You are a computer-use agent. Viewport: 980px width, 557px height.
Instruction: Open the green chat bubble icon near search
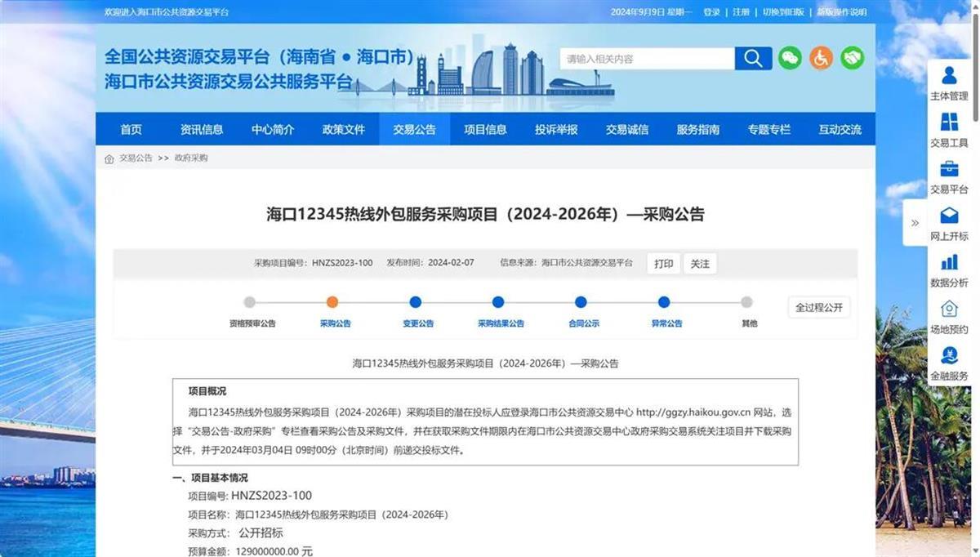[789, 58]
